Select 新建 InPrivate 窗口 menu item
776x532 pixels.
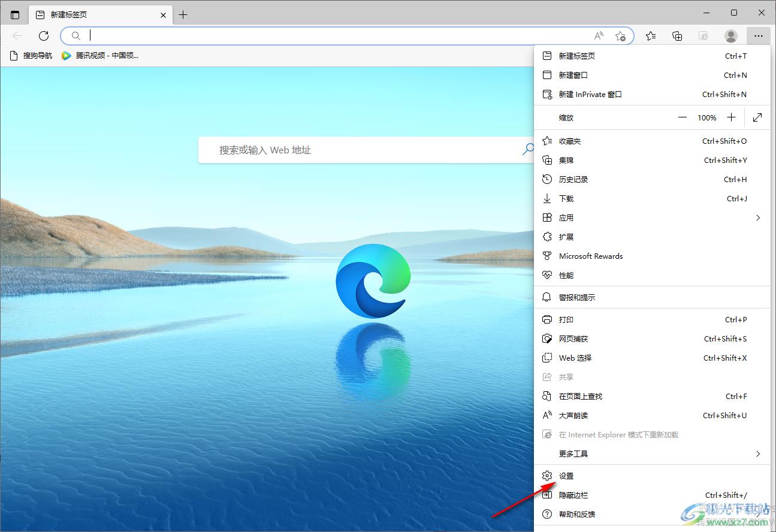point(652,94)
